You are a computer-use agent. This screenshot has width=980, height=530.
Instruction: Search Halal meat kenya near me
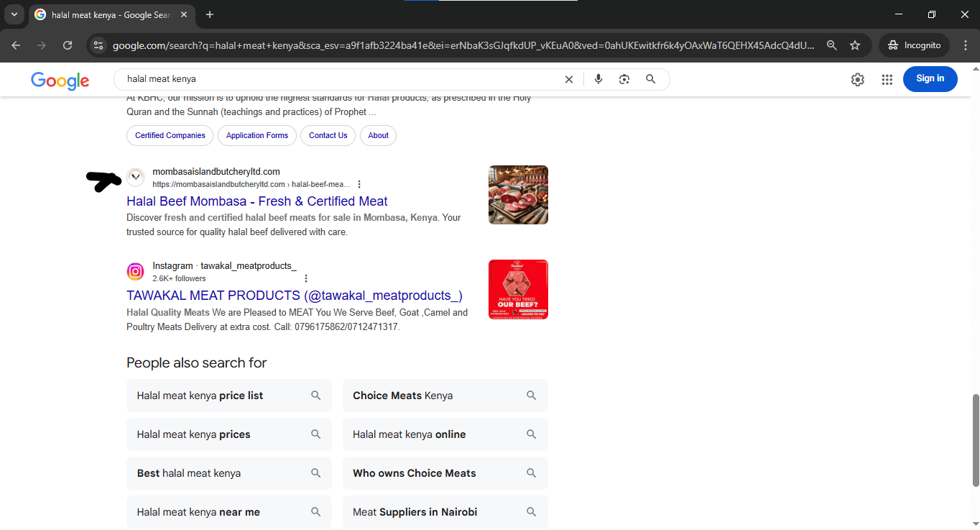[229, 512]
